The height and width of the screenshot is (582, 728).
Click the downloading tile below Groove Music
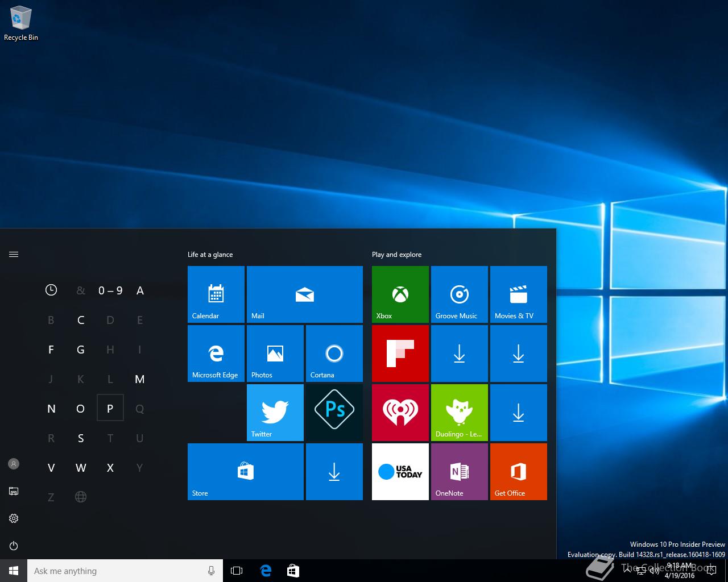(x=460, y=354)
